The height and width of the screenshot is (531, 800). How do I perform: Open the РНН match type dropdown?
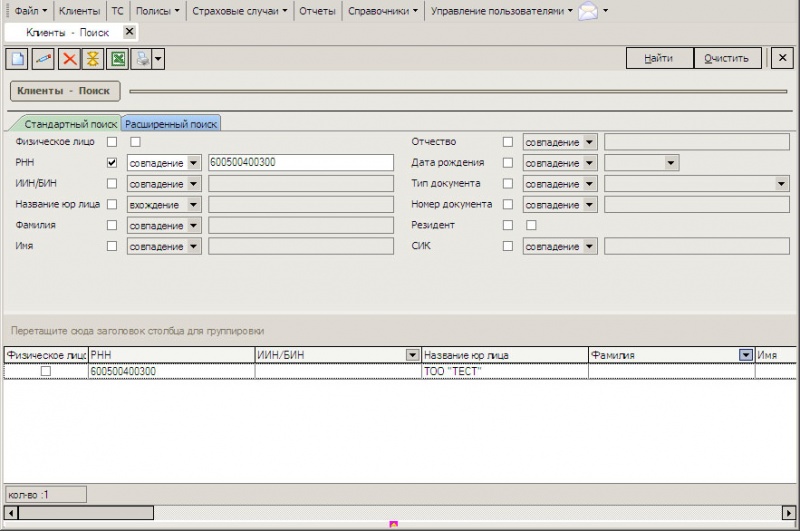click(193, 163)
